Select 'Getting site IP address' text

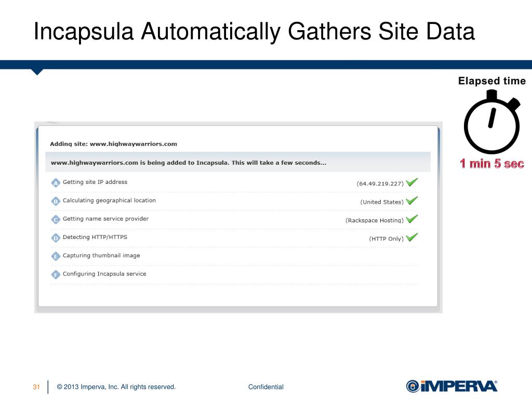95,182
